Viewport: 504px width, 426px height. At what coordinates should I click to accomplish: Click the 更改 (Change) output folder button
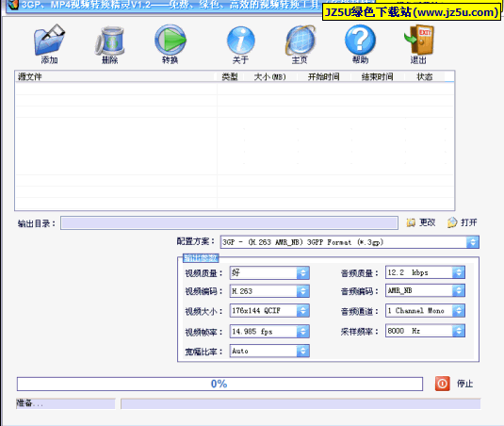tap(421, 222)
